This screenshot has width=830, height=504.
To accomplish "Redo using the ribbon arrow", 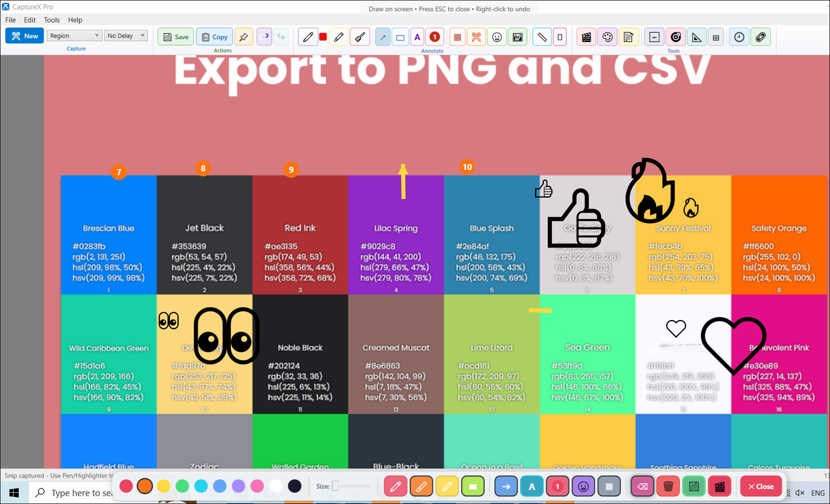I will (x=281, y=37).
